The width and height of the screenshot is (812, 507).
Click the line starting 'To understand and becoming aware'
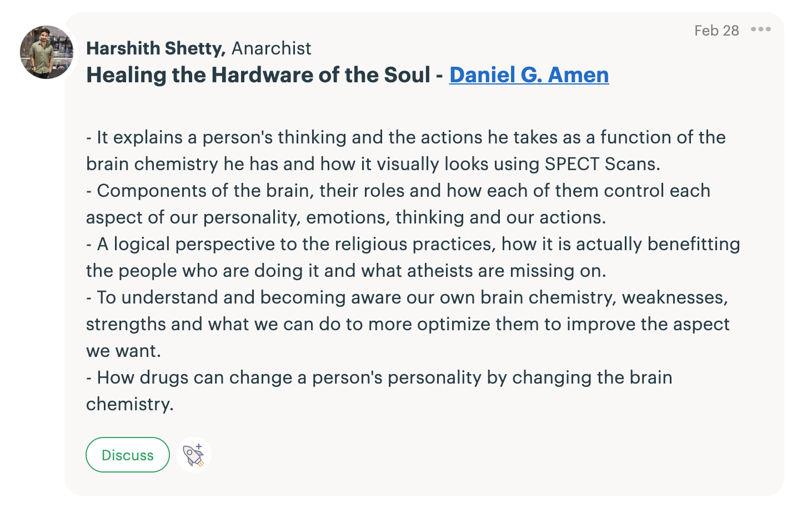click(407, 297)
